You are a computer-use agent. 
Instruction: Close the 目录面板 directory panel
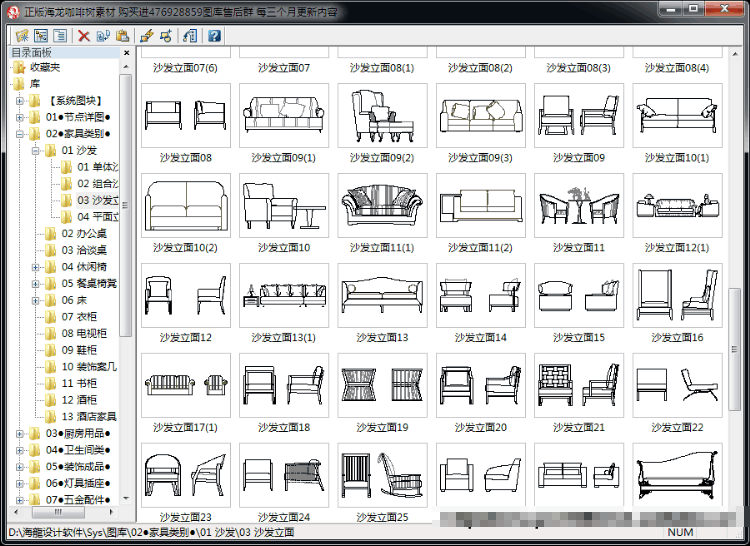[x=126, y=53]
